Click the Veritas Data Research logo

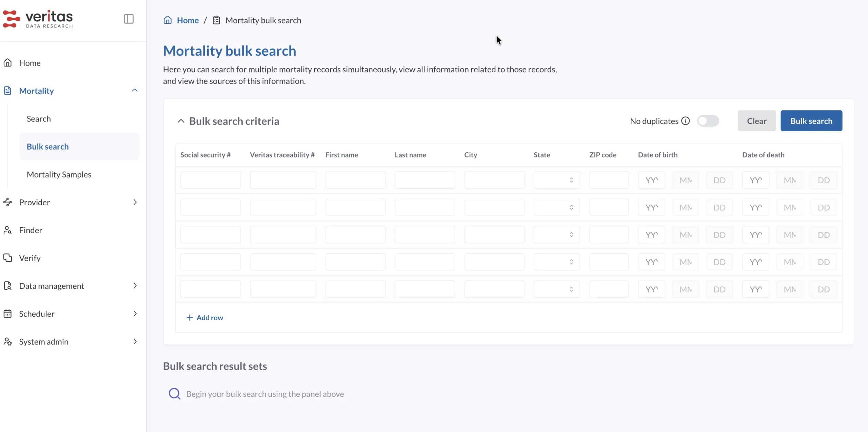click(x=38, y=19)
